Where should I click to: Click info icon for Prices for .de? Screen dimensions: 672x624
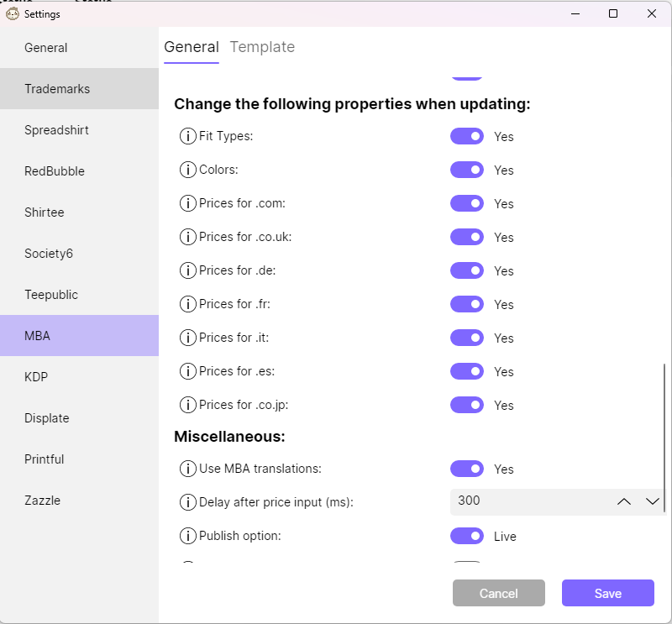click(x=187, y=270)
